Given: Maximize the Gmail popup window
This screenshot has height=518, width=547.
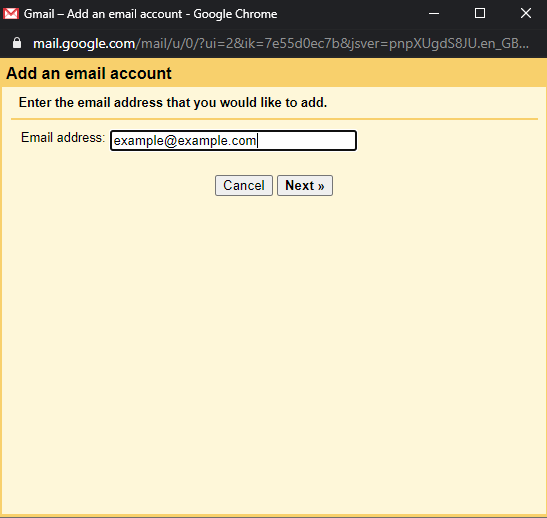Looking at the screenshot, I should (480, 14).
